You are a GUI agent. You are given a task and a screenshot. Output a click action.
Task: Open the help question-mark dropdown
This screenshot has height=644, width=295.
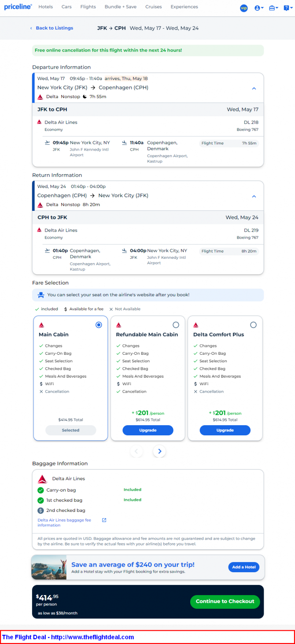(x=287, y=8)
